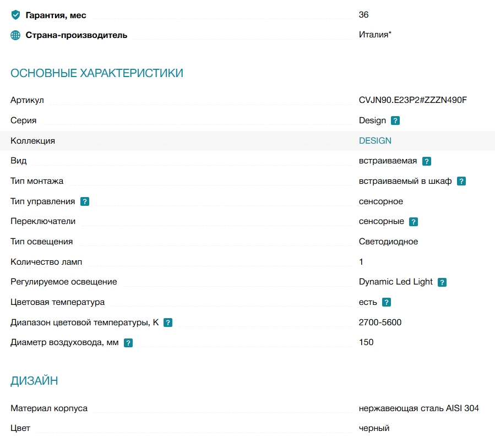Select the article code CVJN90.E23P2#ZZZN490F

pyautogui.click(x=412, y=100)
